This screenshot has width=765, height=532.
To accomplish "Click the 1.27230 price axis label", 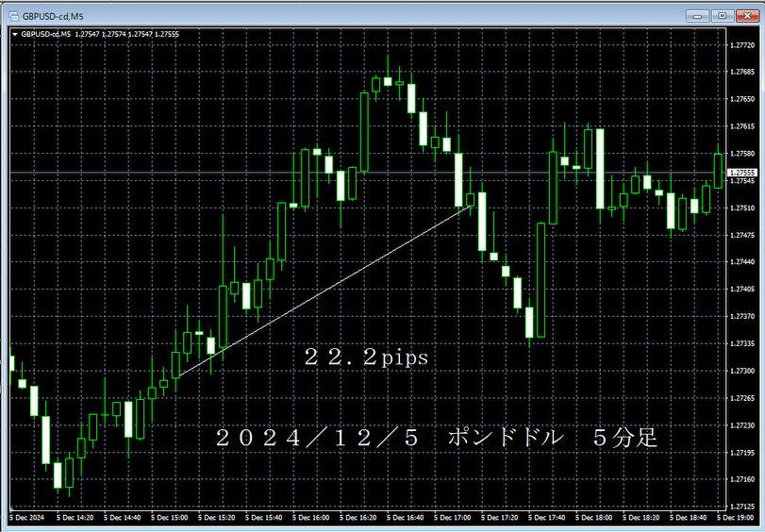I will (741, 425).
